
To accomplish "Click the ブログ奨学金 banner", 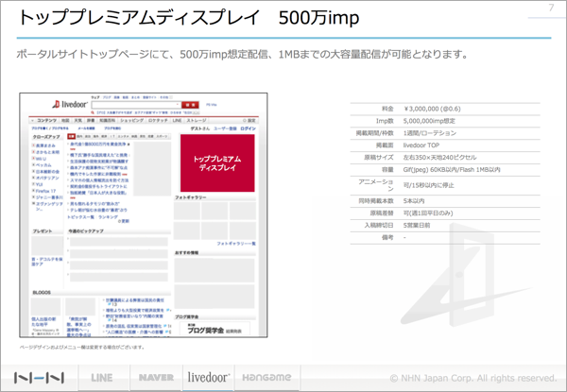I will click(215, 330).
